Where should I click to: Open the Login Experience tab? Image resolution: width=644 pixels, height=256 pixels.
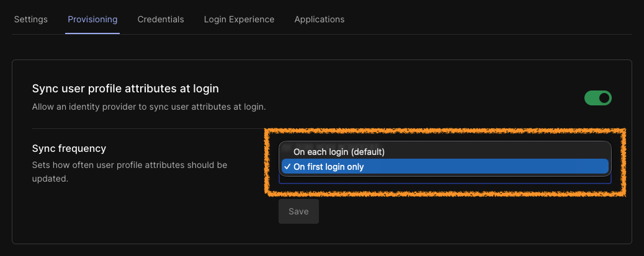pyautogui.click(x=239, y=19)
